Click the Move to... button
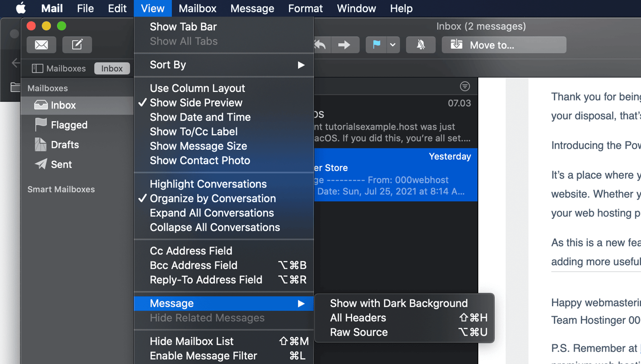The height and width of the screenshot is (364, 641). (x=504, y=45)
